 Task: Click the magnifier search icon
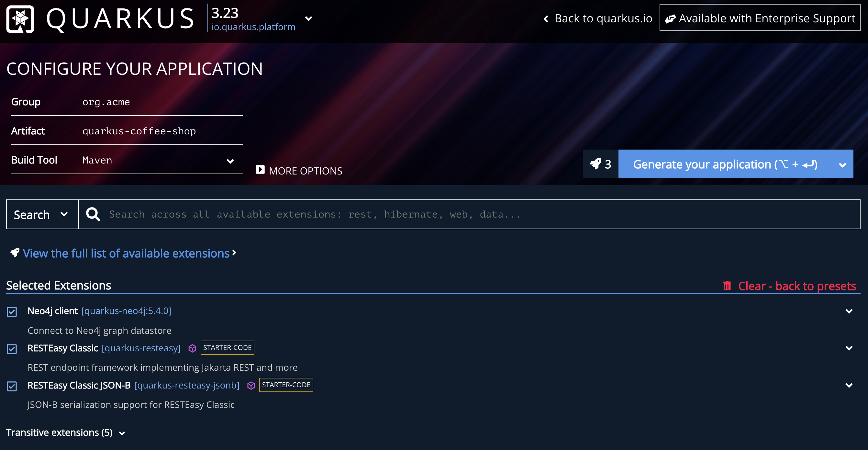point(93,214)
